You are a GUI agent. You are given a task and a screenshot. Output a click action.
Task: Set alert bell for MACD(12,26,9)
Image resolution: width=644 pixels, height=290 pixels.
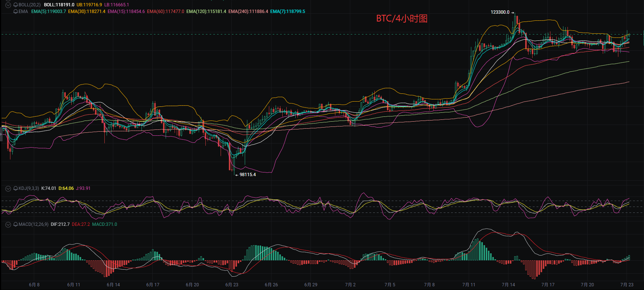[16, 224]
